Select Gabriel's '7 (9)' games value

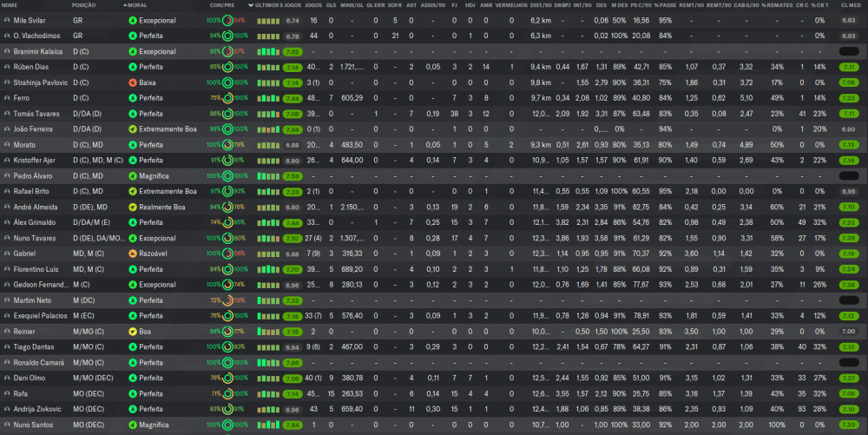[x=313, y=254]
